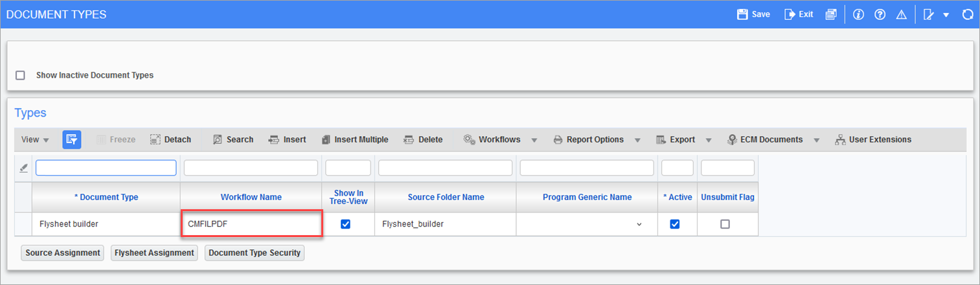
Task: Toggle the Query by Example filter icon
Action: click(x=71, y=139)
